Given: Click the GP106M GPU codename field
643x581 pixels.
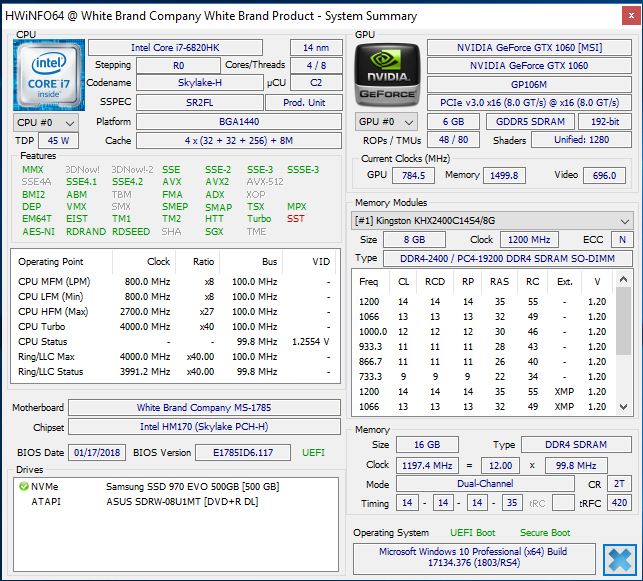Looking at the screenshot, I should tap(529, 84).
